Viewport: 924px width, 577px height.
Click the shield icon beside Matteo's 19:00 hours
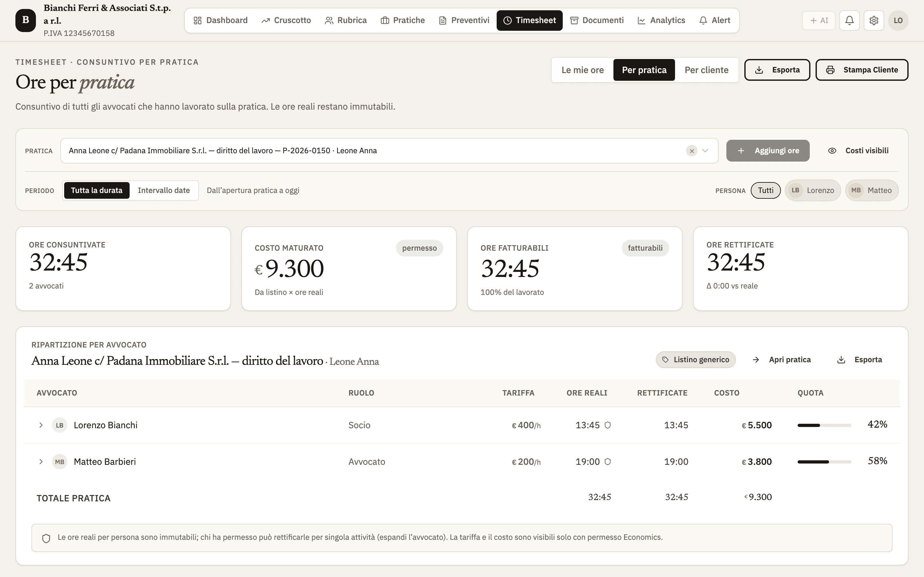click(x=607, y=462)
